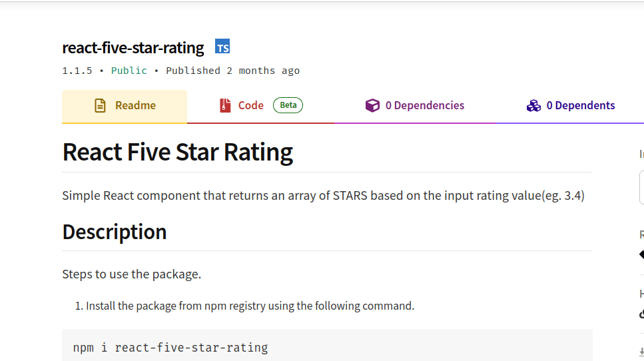Image resolution: width=644 pixels, height=361 pixels.
Task: Click the purple Dependencies box icon
Action: pyautogui.click(x=372, y=105)
